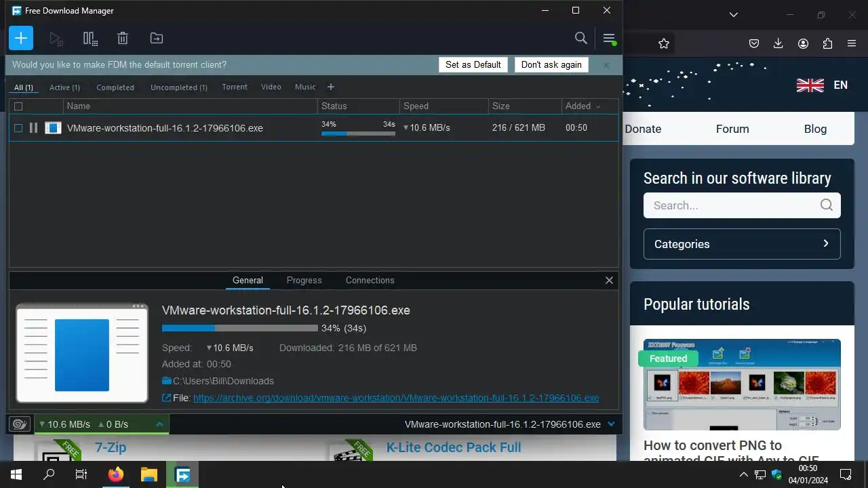Image resolution: width=868 pixels, height=488 pixels.
Task: Click the 10.6 MB/s status bar speed
Action: pyautogui.click(x=68, y=424)
